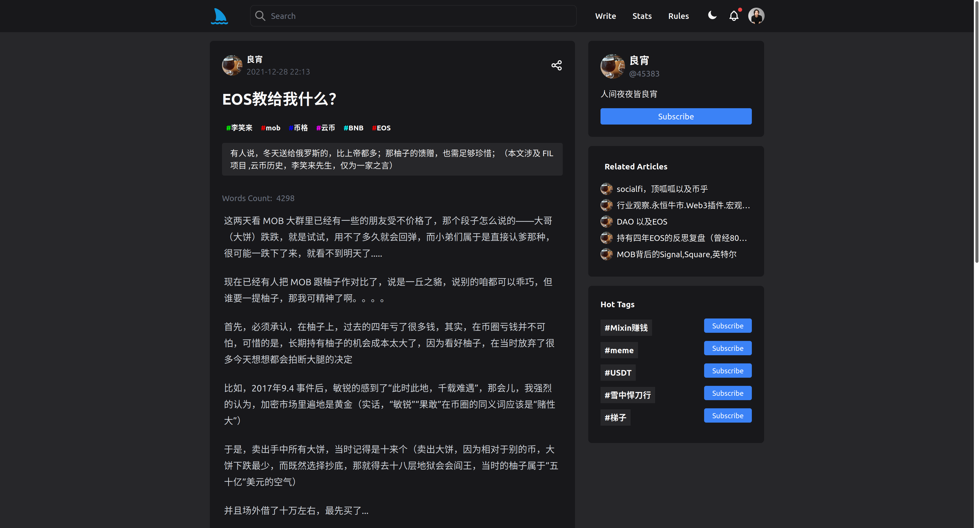
Task: Open the notifications bell
Action: [x=734, y=16]
